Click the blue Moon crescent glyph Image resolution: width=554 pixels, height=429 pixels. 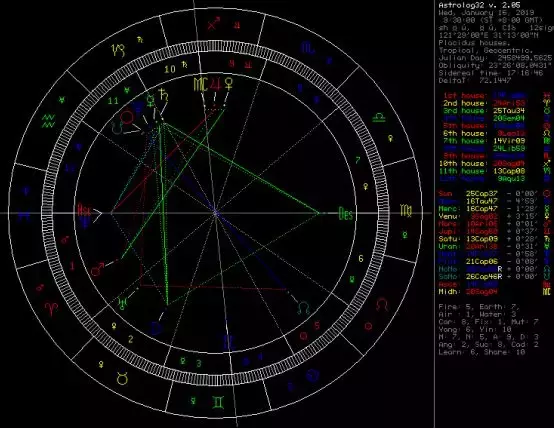[x=156, y=328]
